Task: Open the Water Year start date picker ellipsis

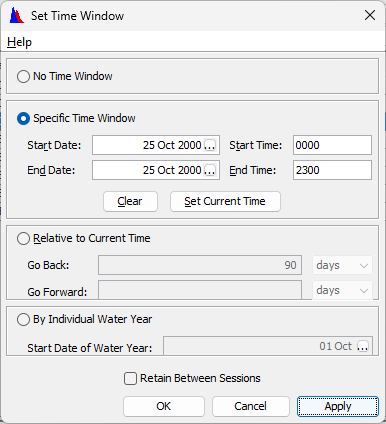Action: coord(363,346)
